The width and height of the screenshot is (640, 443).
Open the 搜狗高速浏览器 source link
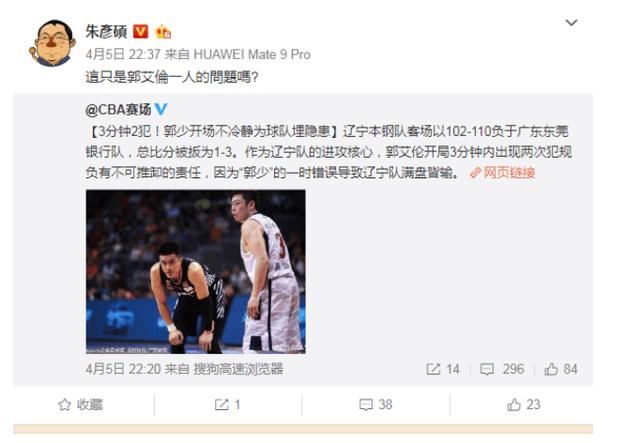click(238, 369)
